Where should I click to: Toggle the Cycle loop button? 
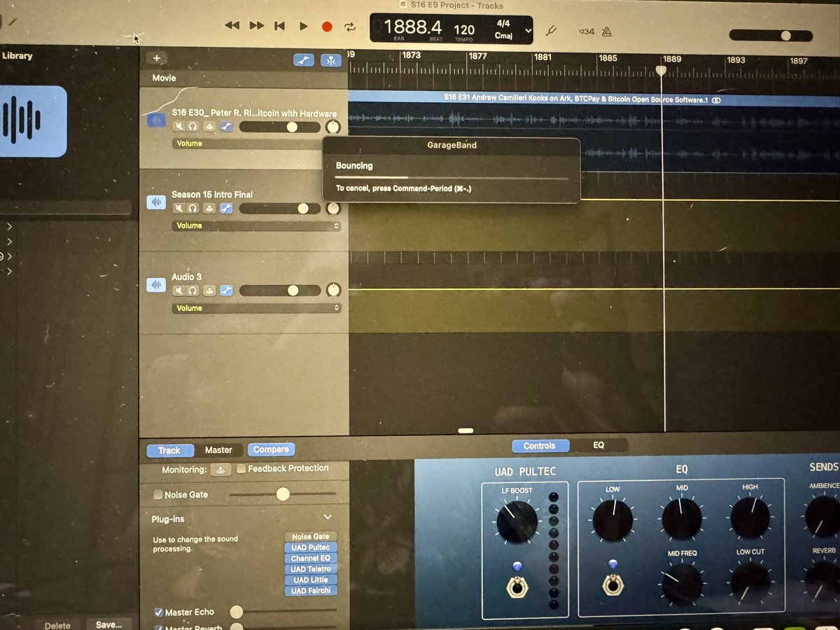(x=349, y=27)
